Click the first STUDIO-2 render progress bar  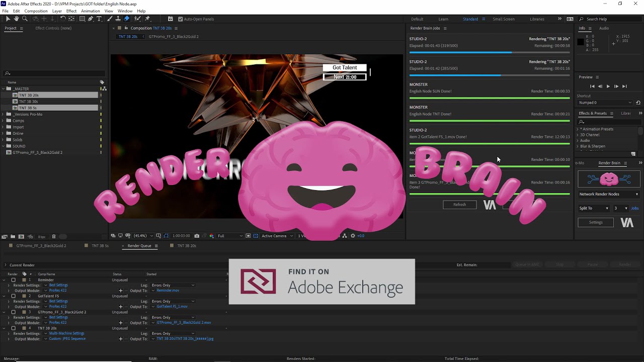pyautogui.click(x=490, y=52)
